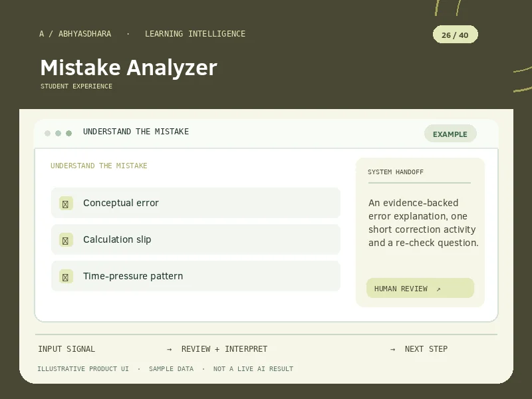Click the EXAMPLE badge
Screen dimensions: 532x399
click(450, 134)
